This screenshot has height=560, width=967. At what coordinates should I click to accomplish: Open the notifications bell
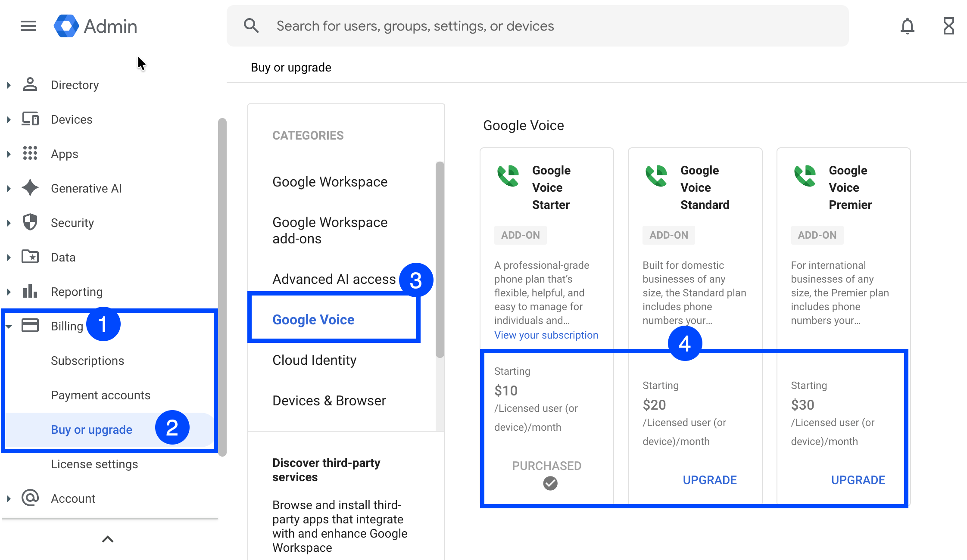[x=907, y=26]
